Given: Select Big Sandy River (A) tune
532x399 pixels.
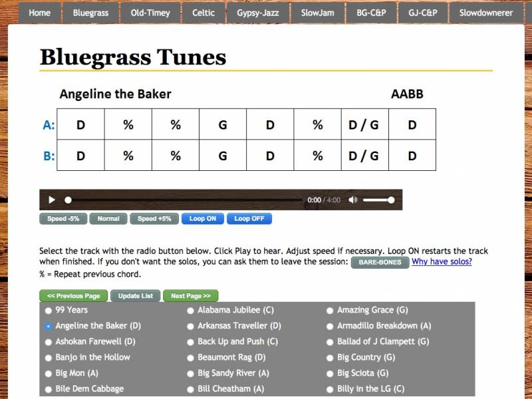Looking at the screenshot, I should pos(191,373).
